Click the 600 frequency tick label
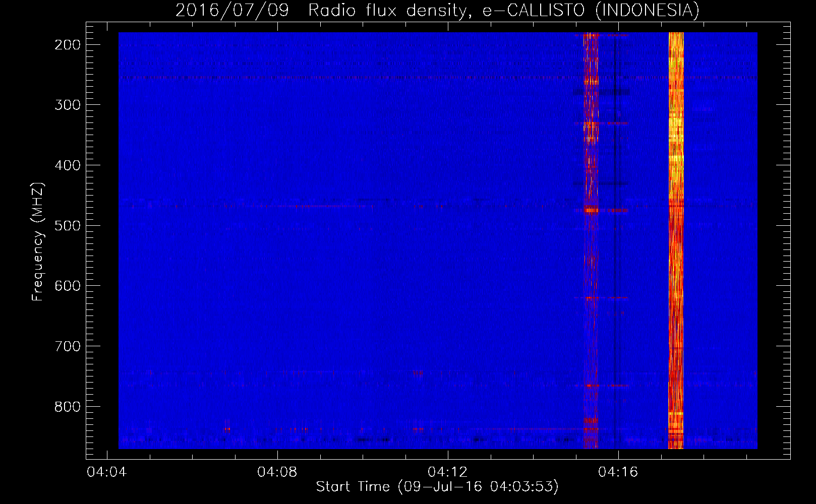This screenshot has height=504, width=816. click(x=68, y=286)
